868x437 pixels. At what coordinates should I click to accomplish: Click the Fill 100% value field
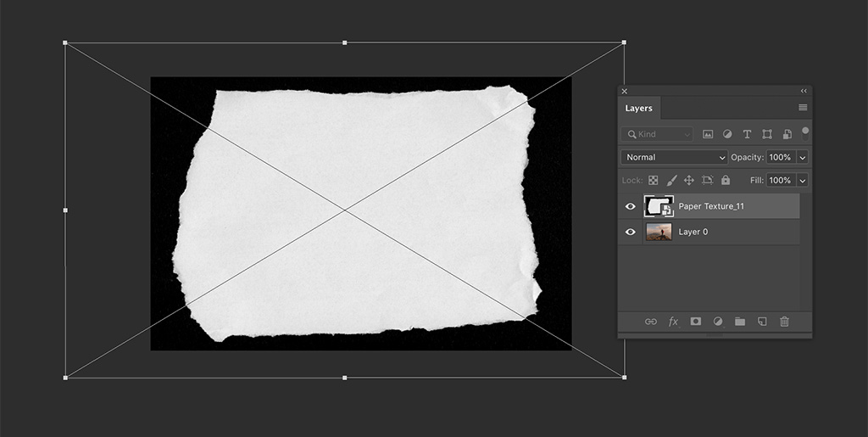[781, 180]
